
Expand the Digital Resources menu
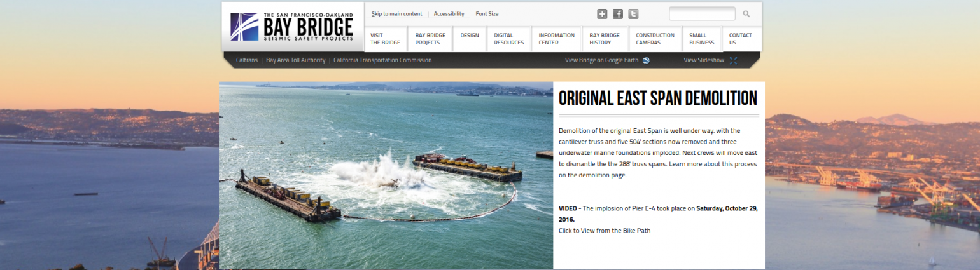point(508,39)
